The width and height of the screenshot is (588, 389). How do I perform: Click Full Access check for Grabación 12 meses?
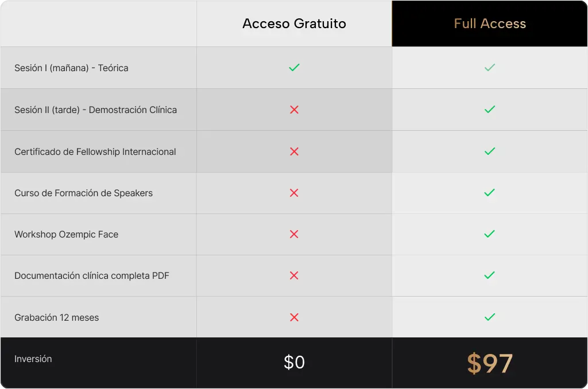tap(489, 317)
